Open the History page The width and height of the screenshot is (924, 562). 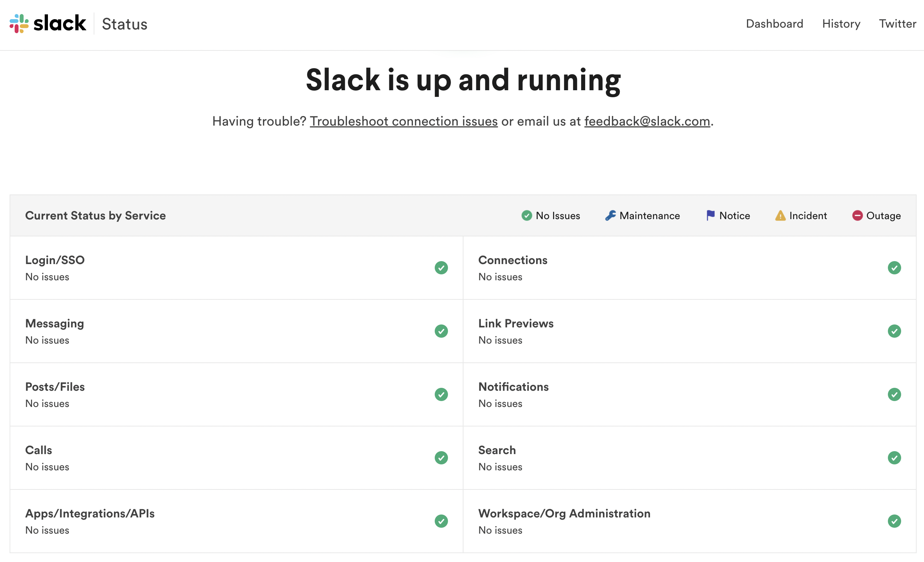841,24
